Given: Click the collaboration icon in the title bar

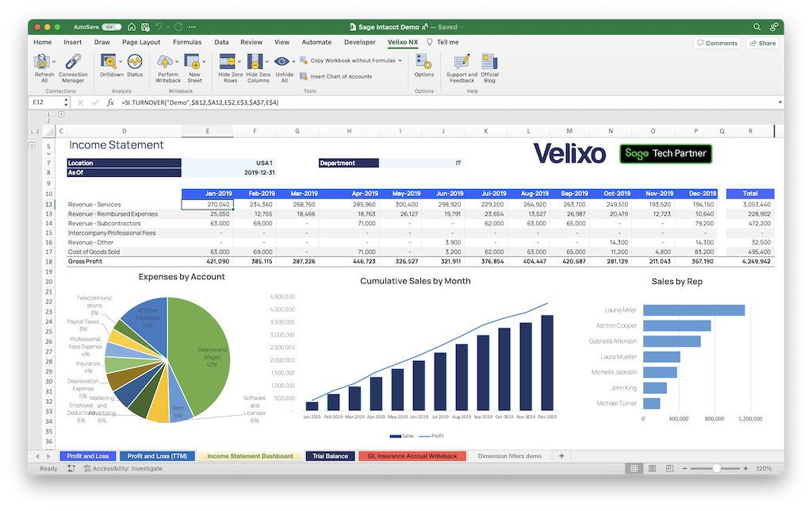Looking at the screenshot, I should 774,27.
